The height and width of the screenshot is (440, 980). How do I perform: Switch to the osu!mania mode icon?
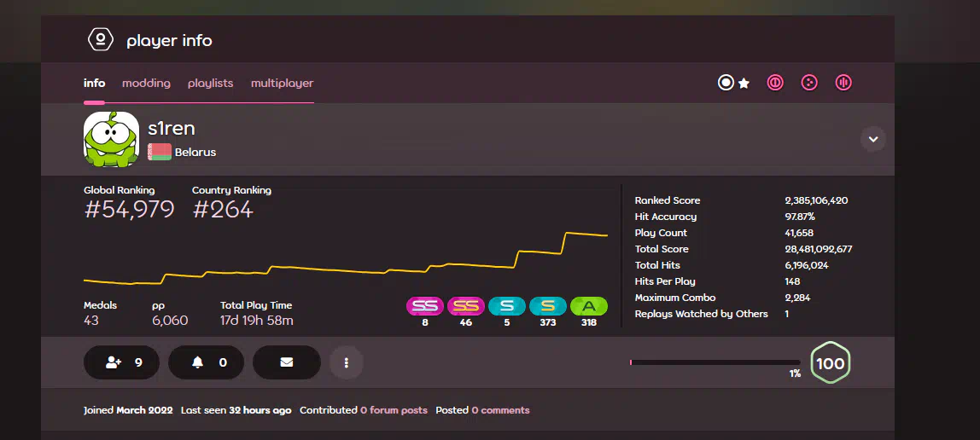(x=843, y=83)
